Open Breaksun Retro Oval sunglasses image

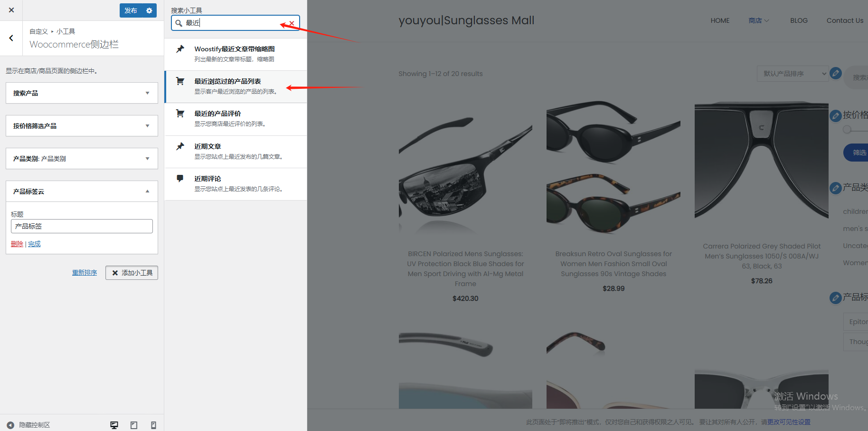coord(613,169)
